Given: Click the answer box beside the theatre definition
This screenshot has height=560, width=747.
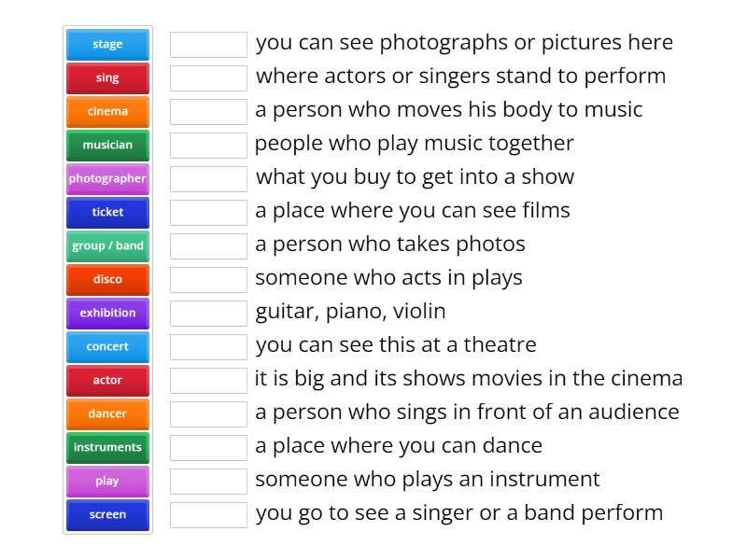Looking at the screenshot, I should point(208,346).
